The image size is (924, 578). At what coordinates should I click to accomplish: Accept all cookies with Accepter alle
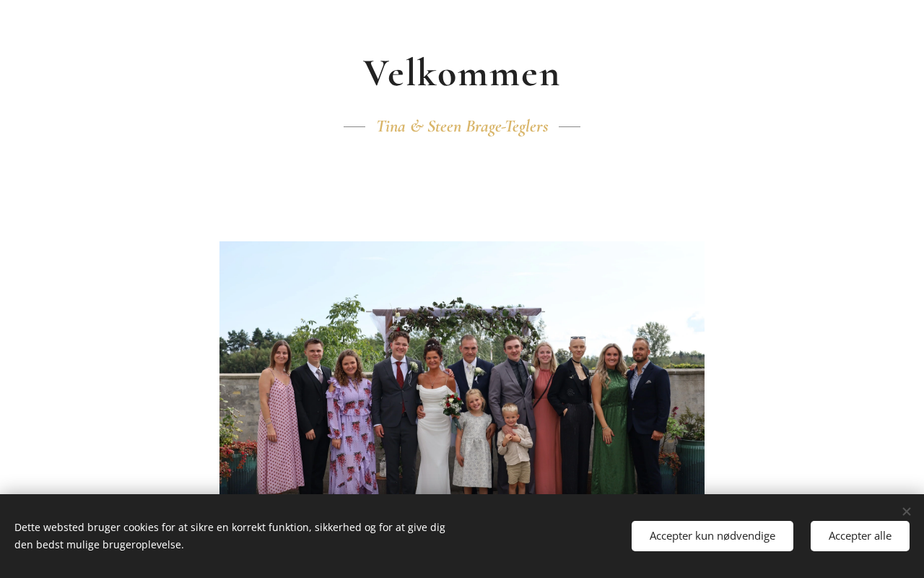[x=860, y=536]
